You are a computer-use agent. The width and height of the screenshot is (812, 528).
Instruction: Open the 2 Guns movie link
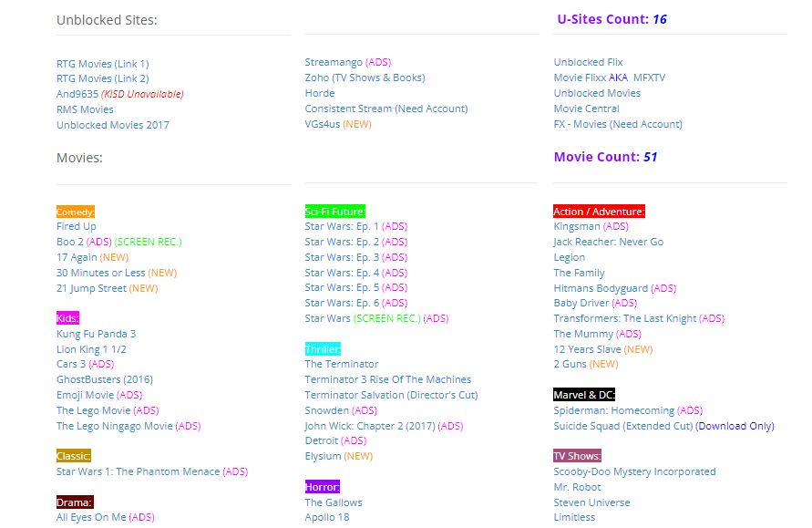tap(570, 364)
